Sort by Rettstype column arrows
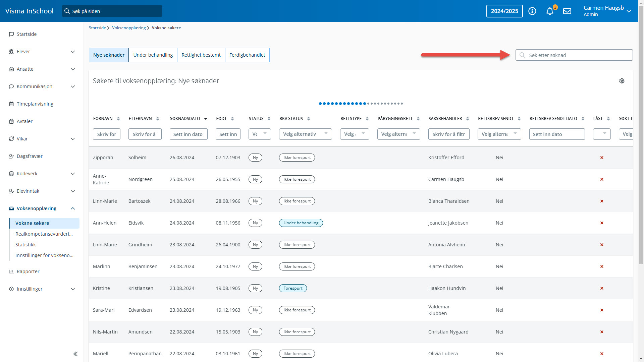 click(x=367, y=119)
